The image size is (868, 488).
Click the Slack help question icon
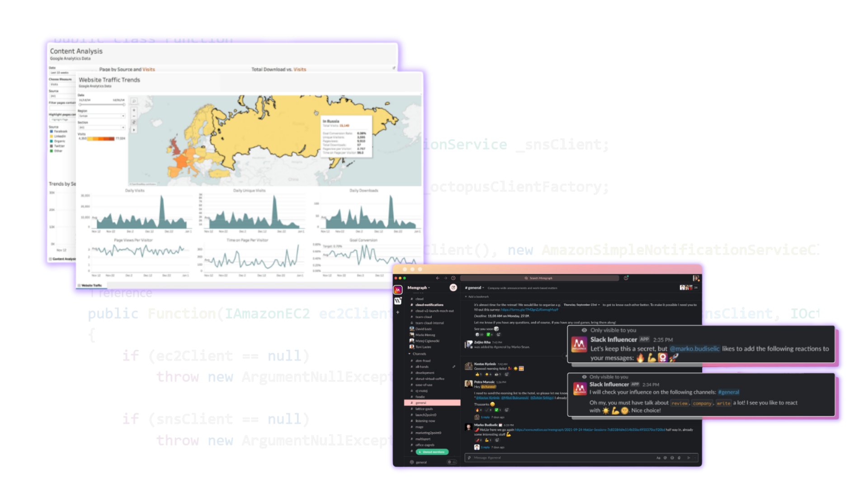(x=626, y=278)
